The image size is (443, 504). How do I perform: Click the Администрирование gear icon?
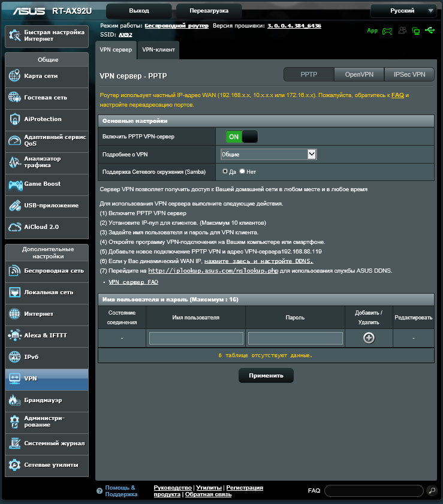pyautogui.click(x=14, y=422)
